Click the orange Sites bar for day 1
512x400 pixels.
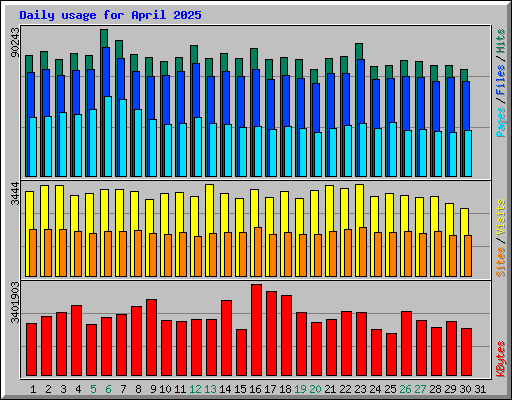[33, 253]
